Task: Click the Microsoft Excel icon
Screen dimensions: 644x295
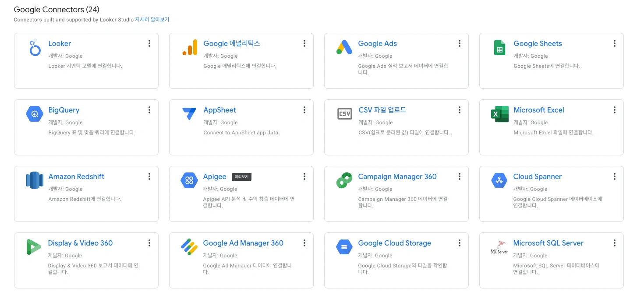Action: [x=499, y=114]
